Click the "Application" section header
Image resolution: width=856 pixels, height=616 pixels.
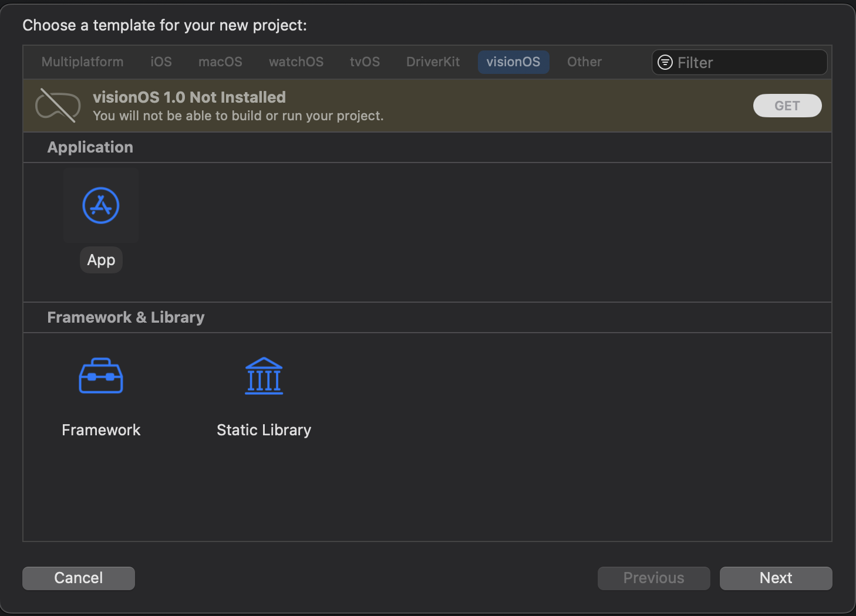pos(90,147)
